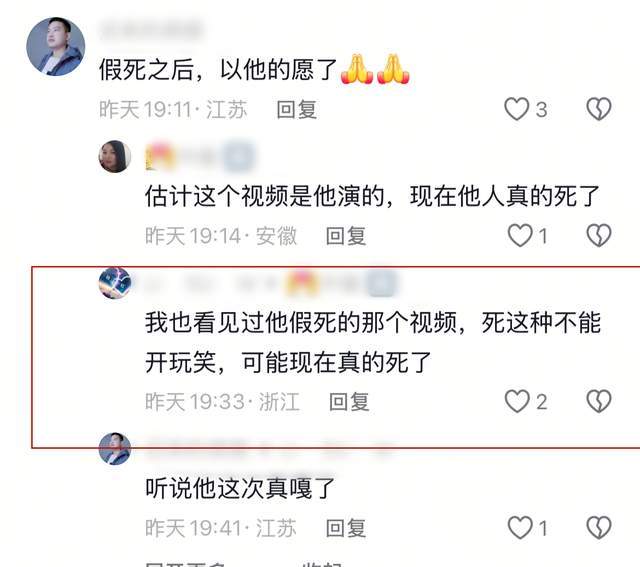Like the 浙江 comment about 假死的那个视频
The image size is (640, 567).
[x=517, y=401]
